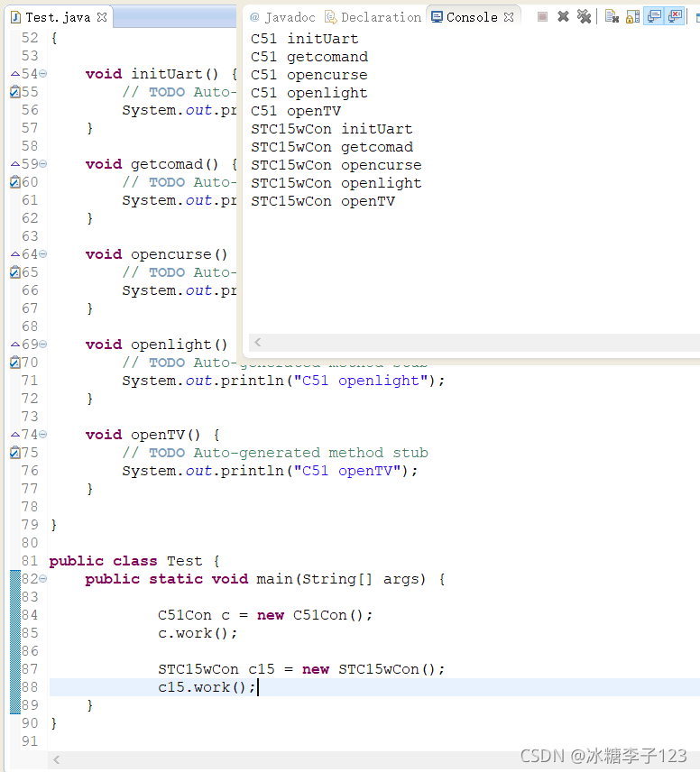Click the TODO task marker on line 70
The height and width of the screenshot is (772, 700).
pyautogui.click(x=14, y=362)
